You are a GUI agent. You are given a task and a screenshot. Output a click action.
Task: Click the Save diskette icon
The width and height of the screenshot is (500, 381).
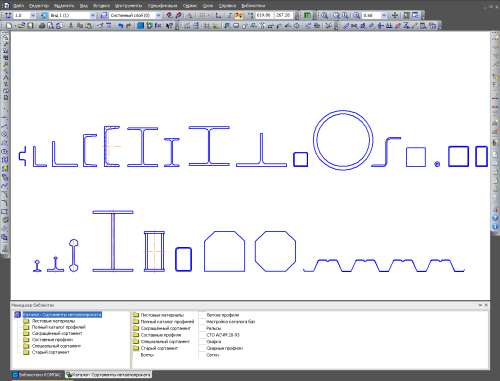tap(30, 26)
